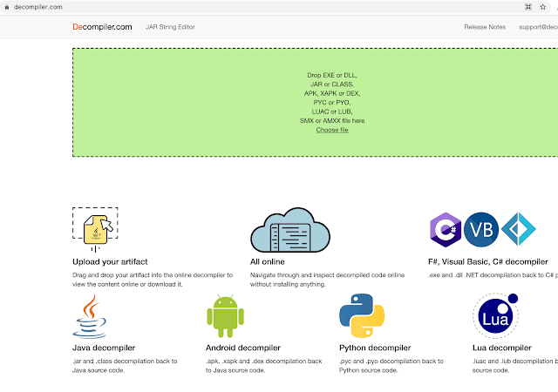Bookmark this page with the star icon
The width and height of the screenshot is (558, 392).
click(542, 7)
